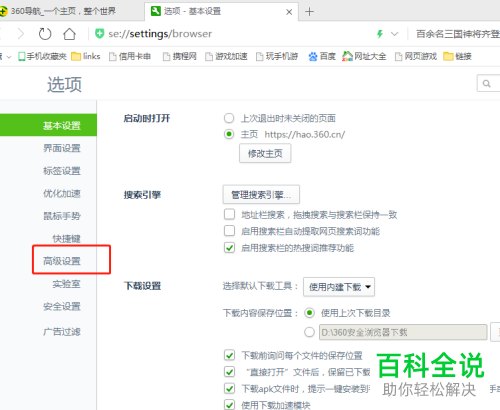The height and width of the screenshot is (410, 500).
Task: Select 上次退出时未关闭的页面 radio option
Action: [x=229, y=118]
